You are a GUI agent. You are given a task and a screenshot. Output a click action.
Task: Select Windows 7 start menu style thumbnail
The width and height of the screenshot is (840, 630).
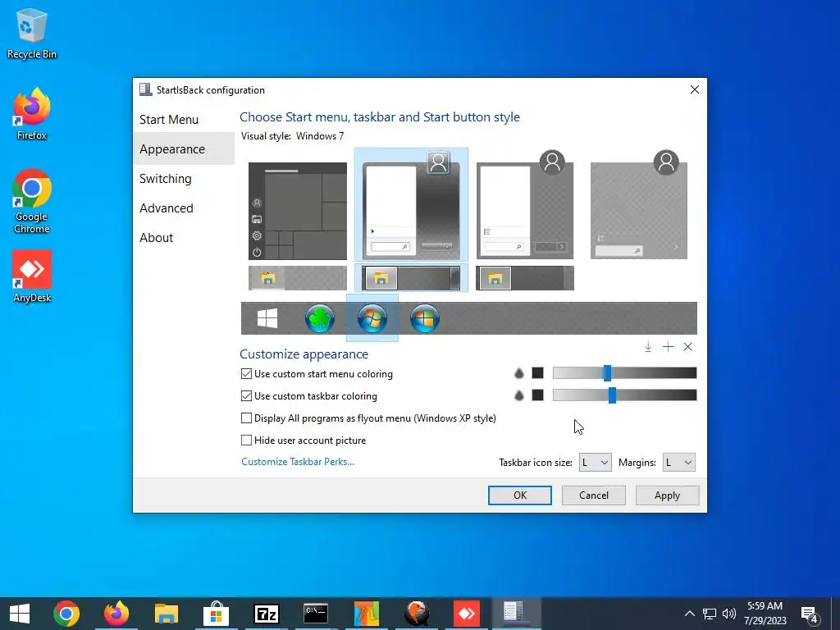(411, 204)
